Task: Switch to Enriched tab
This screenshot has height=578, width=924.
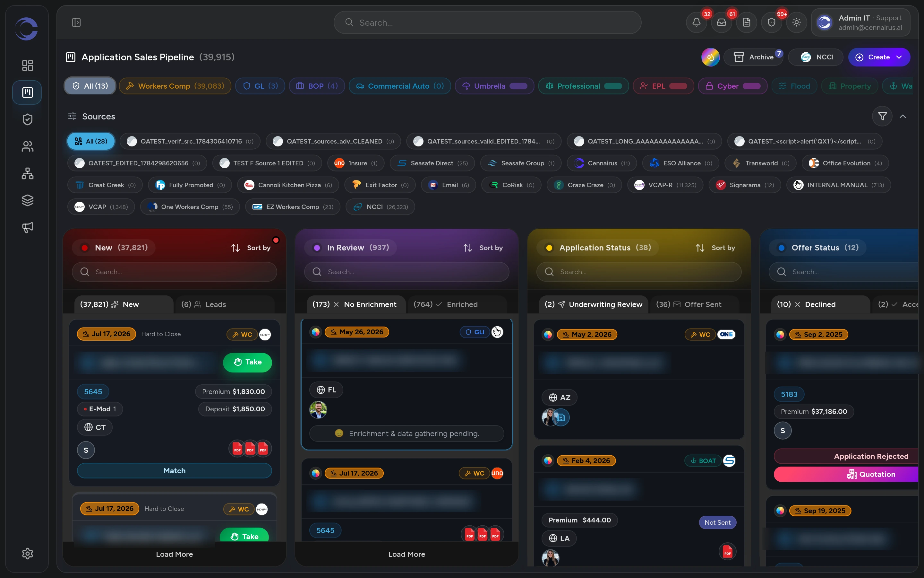Action: pyautogui.click(x=457, y=304)
